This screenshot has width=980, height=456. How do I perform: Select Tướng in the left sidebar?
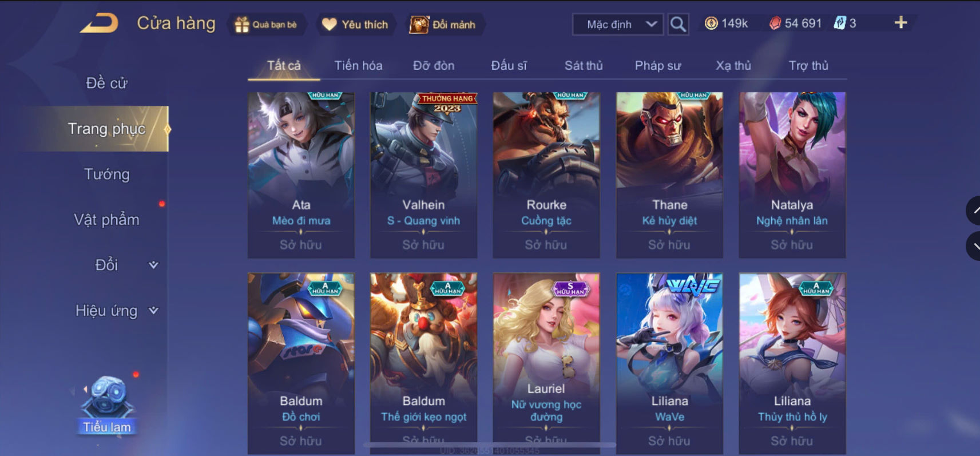pyautogui.click(x=107, y=174)
